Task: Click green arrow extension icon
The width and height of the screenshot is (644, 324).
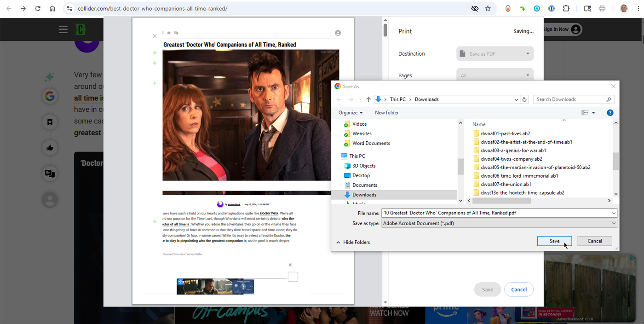Action: click(x=523, y=8)
